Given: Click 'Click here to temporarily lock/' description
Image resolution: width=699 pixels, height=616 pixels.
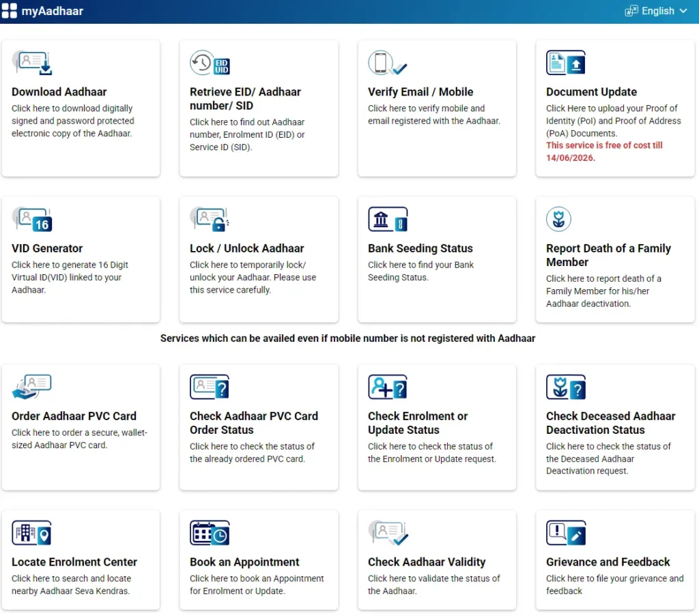Looking at the screenshot, I should (247, 265).
